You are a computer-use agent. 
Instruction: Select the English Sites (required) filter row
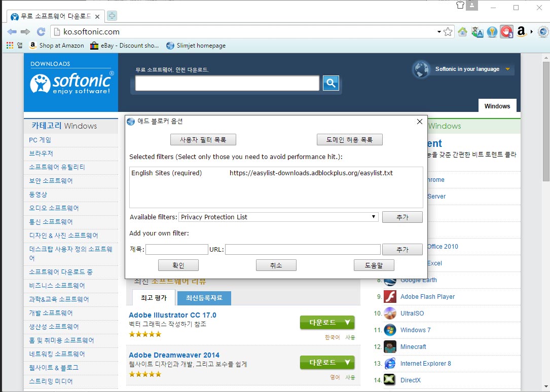276,173
